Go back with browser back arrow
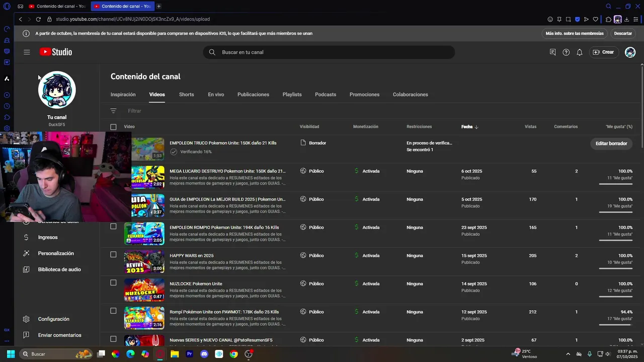The height and width of the screenshot is (362, 644). [x=20, y=19]
